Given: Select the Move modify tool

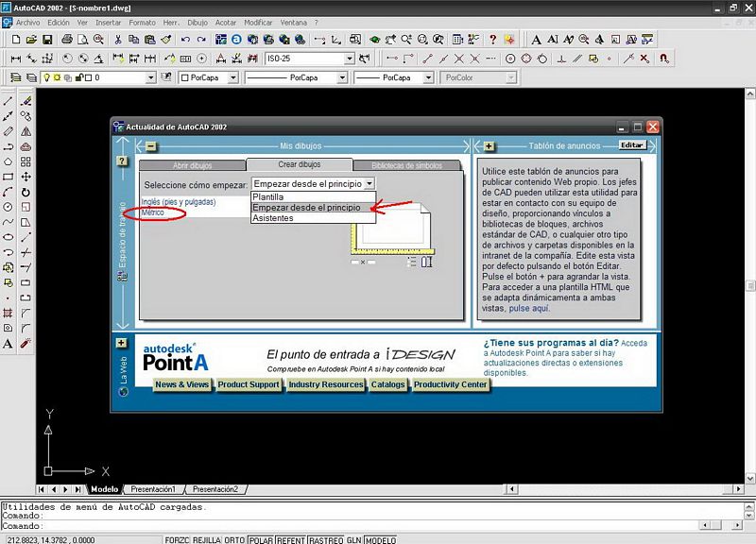Looking at the screenshot, I should coord(26,177).
